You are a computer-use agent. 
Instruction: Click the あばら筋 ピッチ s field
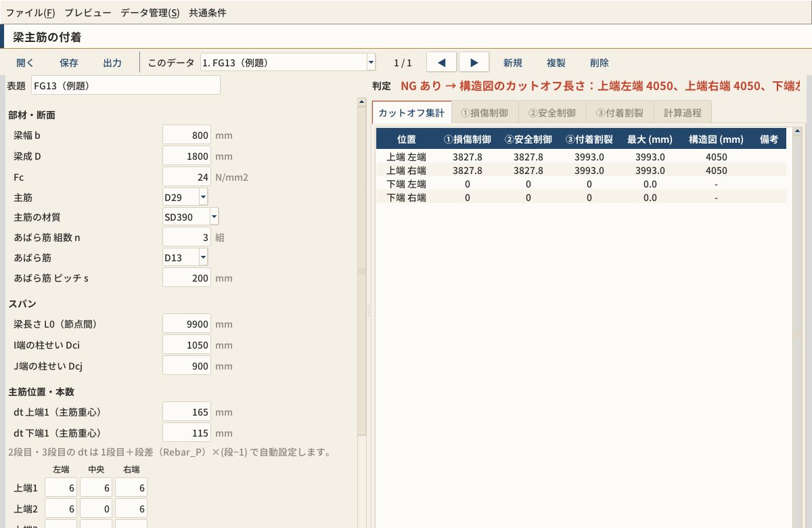click(x=187, y=278)
